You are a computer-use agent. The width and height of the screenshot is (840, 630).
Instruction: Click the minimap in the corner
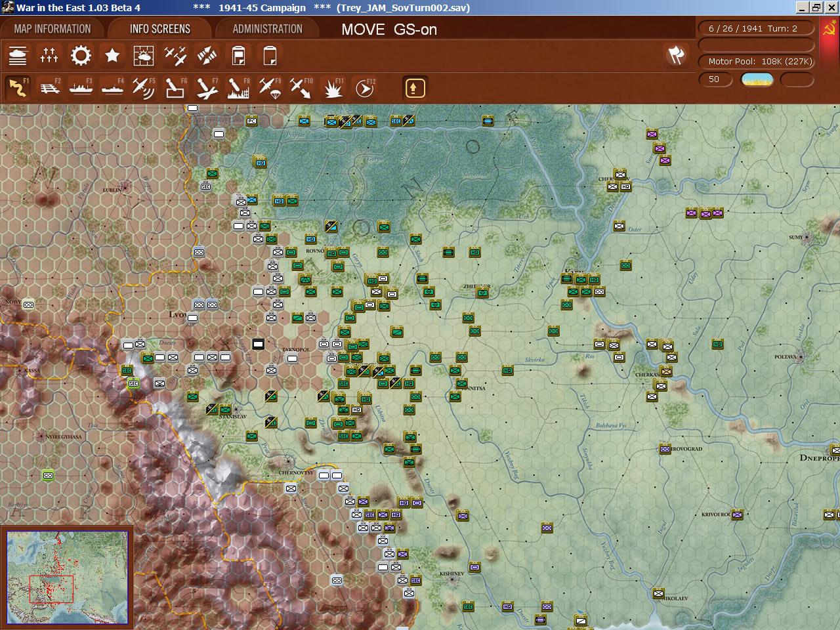point(68,577)
